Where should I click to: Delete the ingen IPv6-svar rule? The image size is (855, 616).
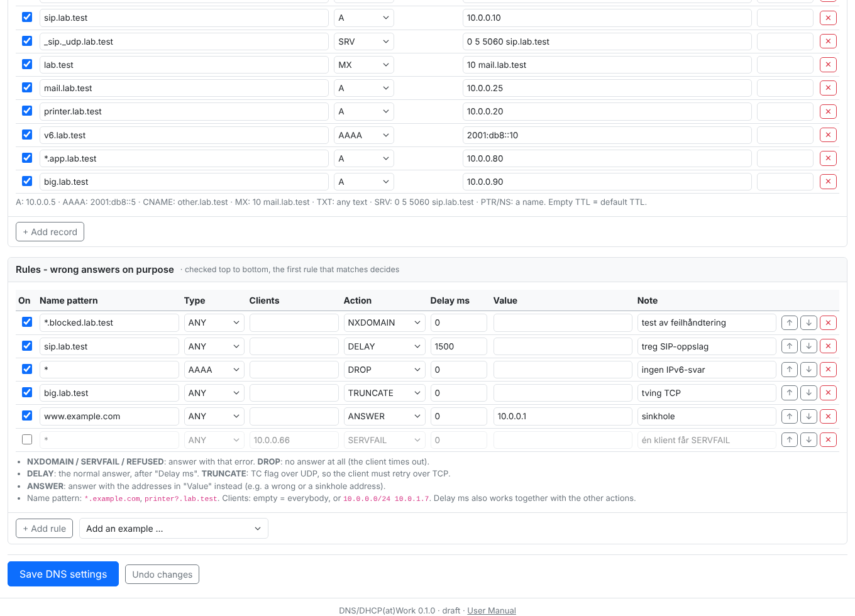point(829,370)
